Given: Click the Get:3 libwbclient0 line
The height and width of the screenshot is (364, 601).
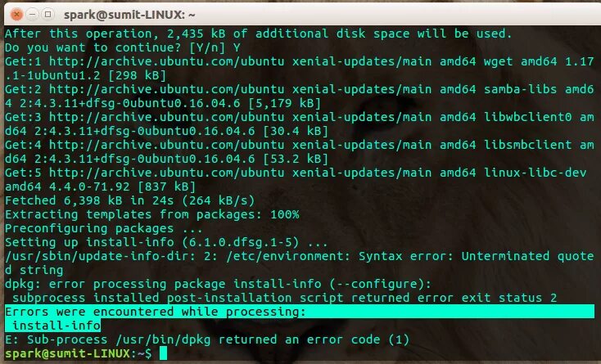Looking at the screenshot, I should click(x=300, y=117).
